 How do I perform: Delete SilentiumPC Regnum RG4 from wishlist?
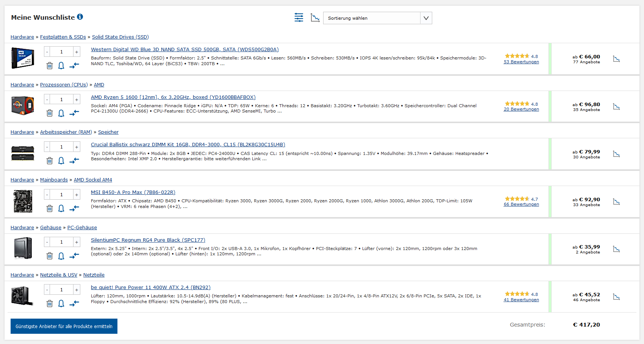pos(50,256)
